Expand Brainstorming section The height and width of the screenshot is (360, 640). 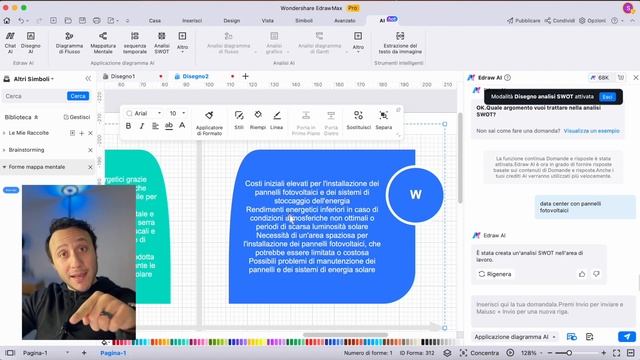pyautogui.click(x=4, y=150)
